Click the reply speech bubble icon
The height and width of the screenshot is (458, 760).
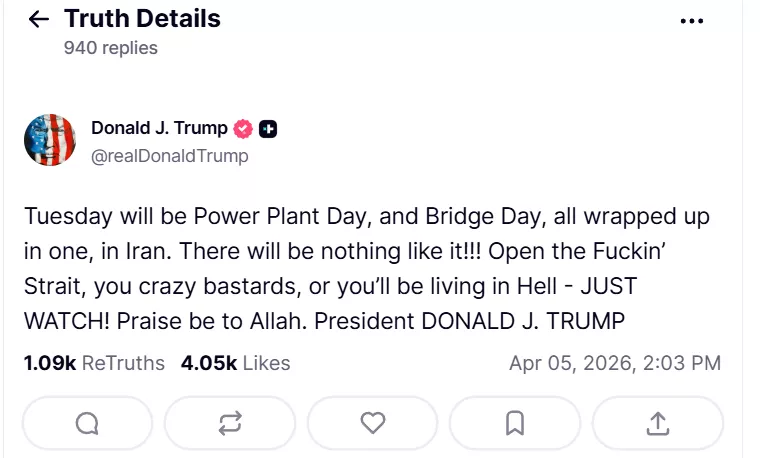click(x=87, y=423)
